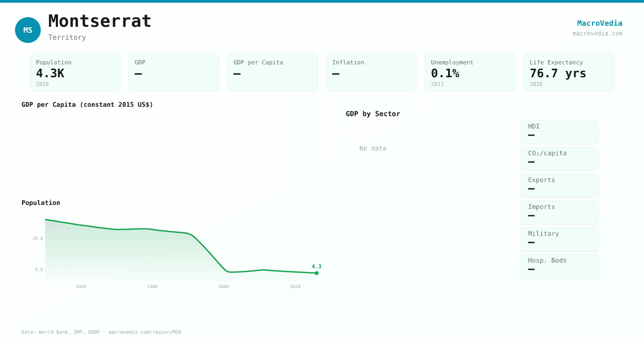This screenshot has height=338, width=644.
Task: Open the MacroVedia brand link
Action: point(599,23)
